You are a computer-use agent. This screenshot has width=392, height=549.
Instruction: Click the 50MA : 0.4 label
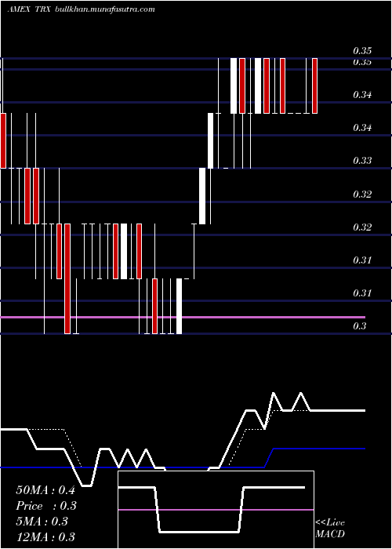45,490
